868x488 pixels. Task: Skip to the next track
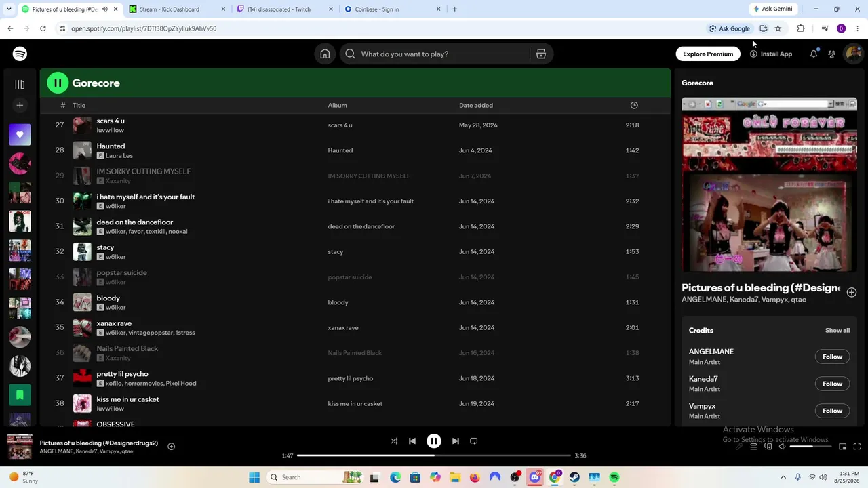point(456,441)
